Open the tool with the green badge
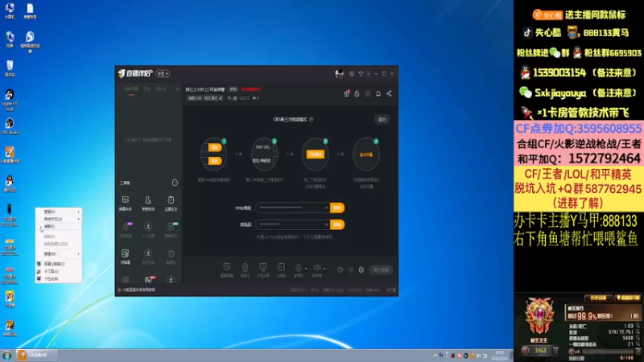Image resolution: width=644 pixels, height=362 pixels. click(171, 229)
